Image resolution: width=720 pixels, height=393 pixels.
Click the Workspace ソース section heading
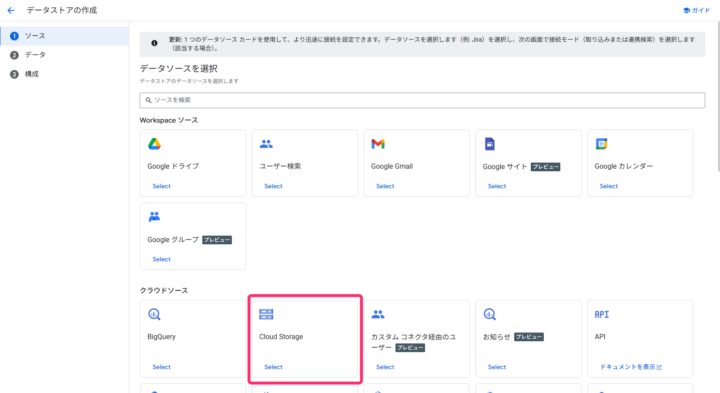(x=169, y=120)
